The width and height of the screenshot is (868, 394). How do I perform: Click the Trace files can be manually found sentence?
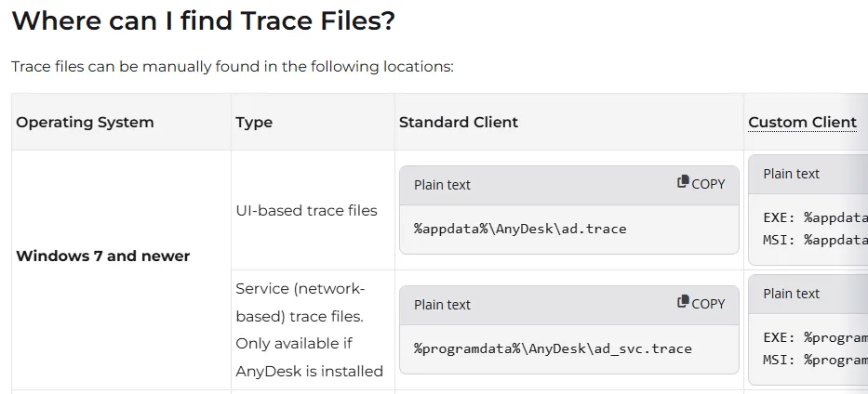click(232, 67)
